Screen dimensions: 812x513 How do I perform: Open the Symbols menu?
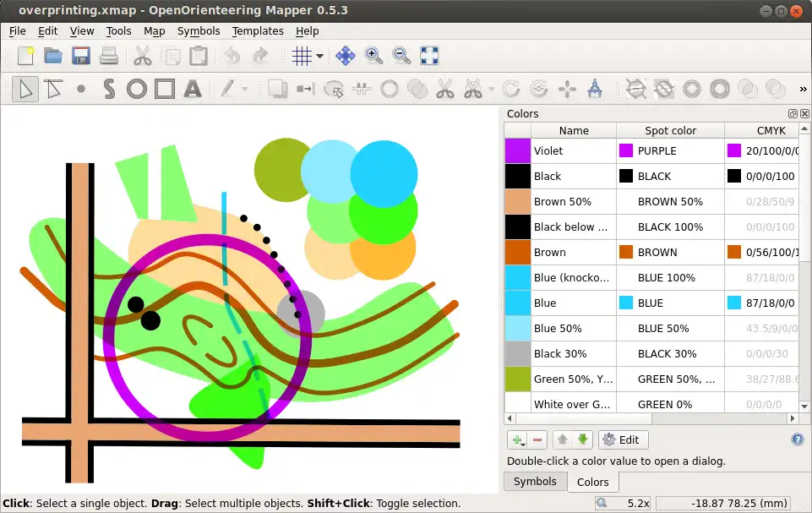tap(199, 31)
